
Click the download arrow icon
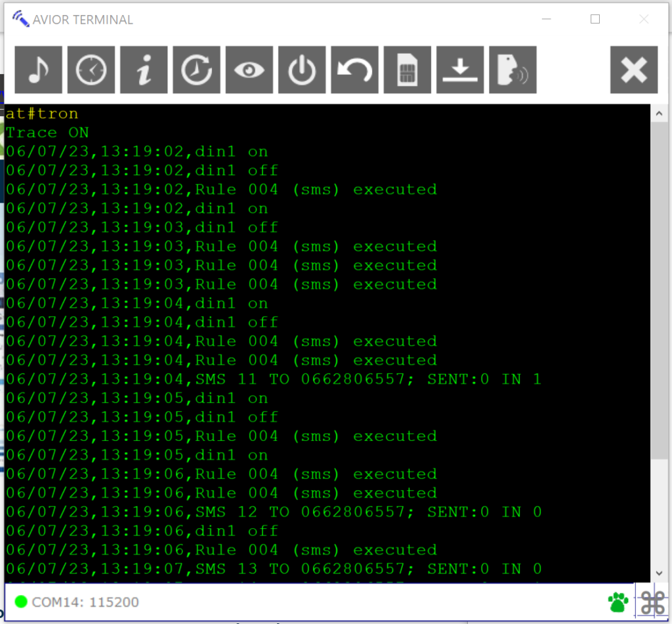point(460,70)
